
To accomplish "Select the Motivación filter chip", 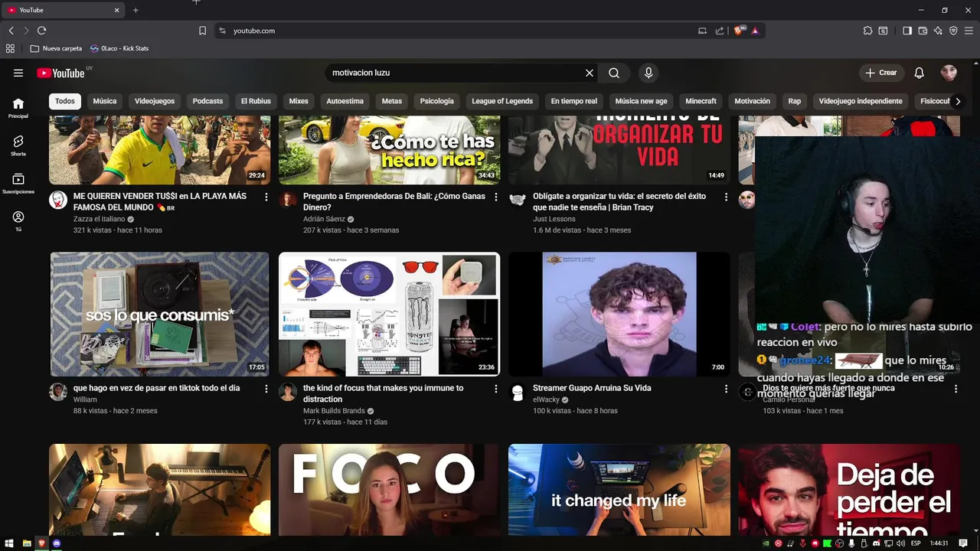I will coord(753,101).
